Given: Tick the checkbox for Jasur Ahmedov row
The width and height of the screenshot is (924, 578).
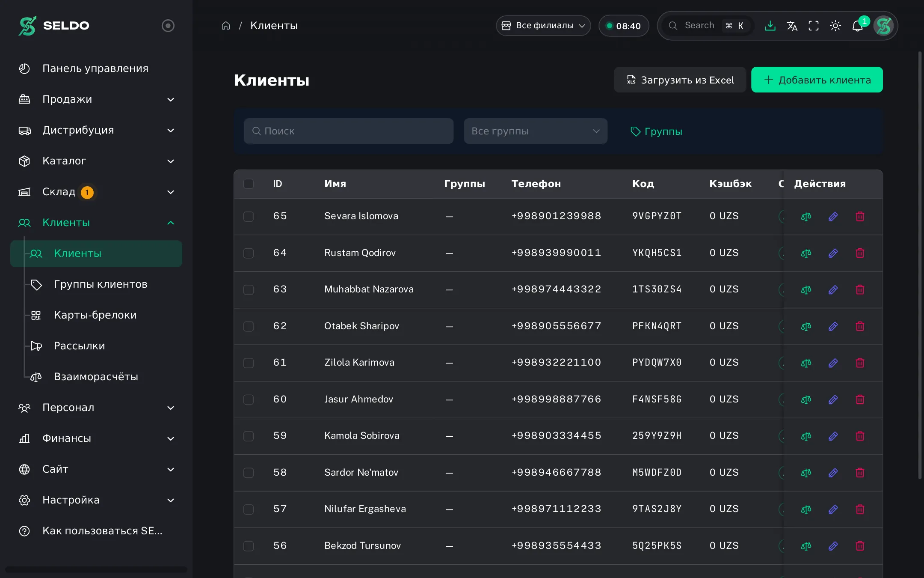Looking at the screenshot, I should (249, 399).
